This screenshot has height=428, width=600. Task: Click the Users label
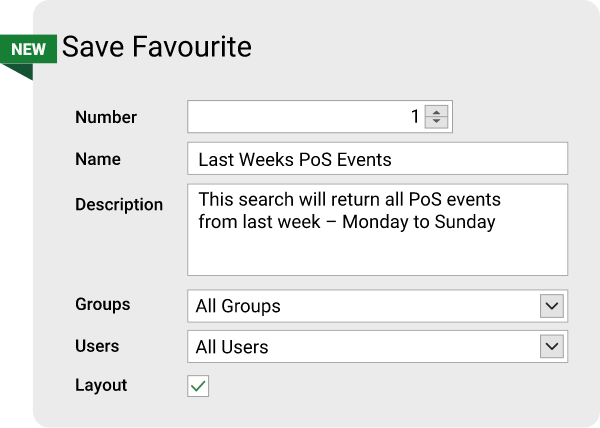click(97, 346)
